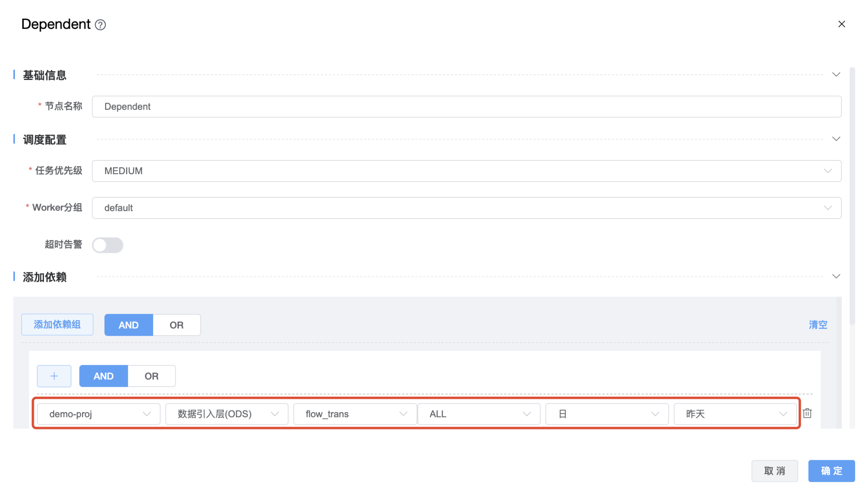The width and height of the screenshot is (868, 495).
Task: Open the Worker分组 default dropdown
Action: [x=466, y=208]
